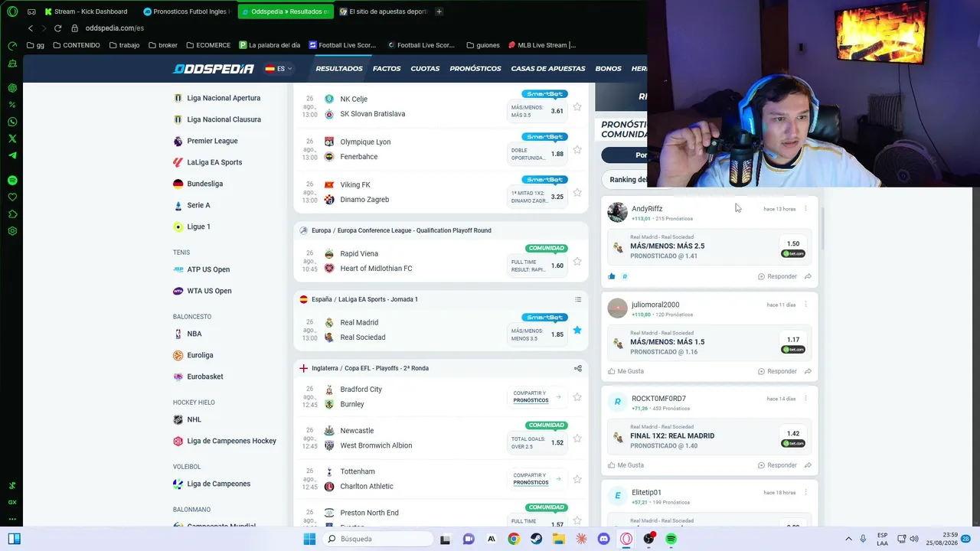Open sidebar settings gear icon
The image size is (980, 551).
(x=12, y=231)
